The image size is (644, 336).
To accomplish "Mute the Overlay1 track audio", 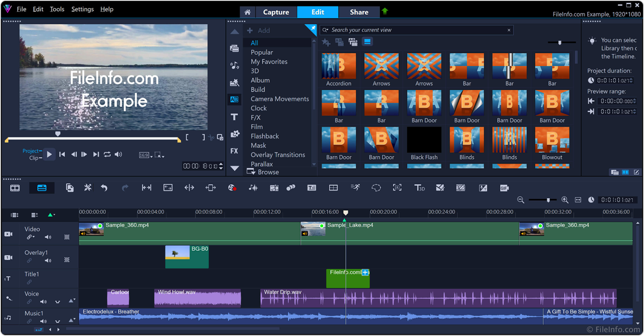I will pyautogui.click(x=48, y=260).
